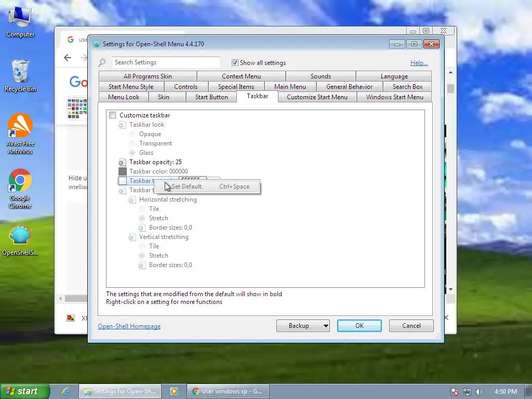
Task: Click the search magnifier icon in Settings
Action: [102, 62]
